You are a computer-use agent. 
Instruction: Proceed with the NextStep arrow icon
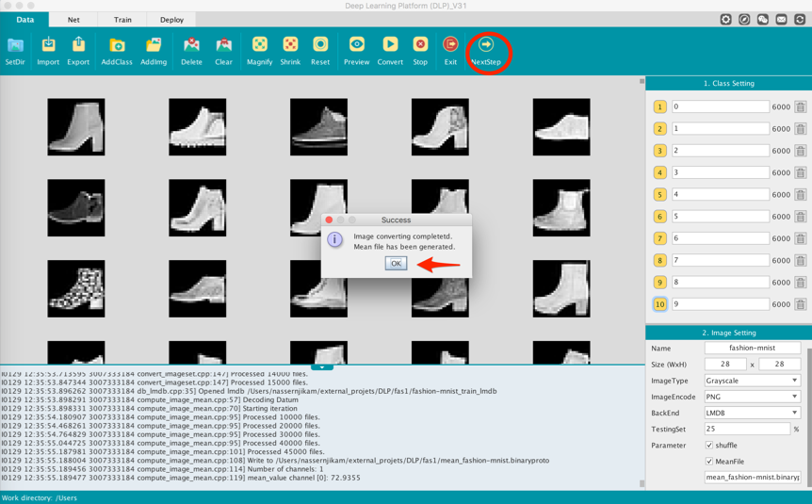[x=486, y=45]
